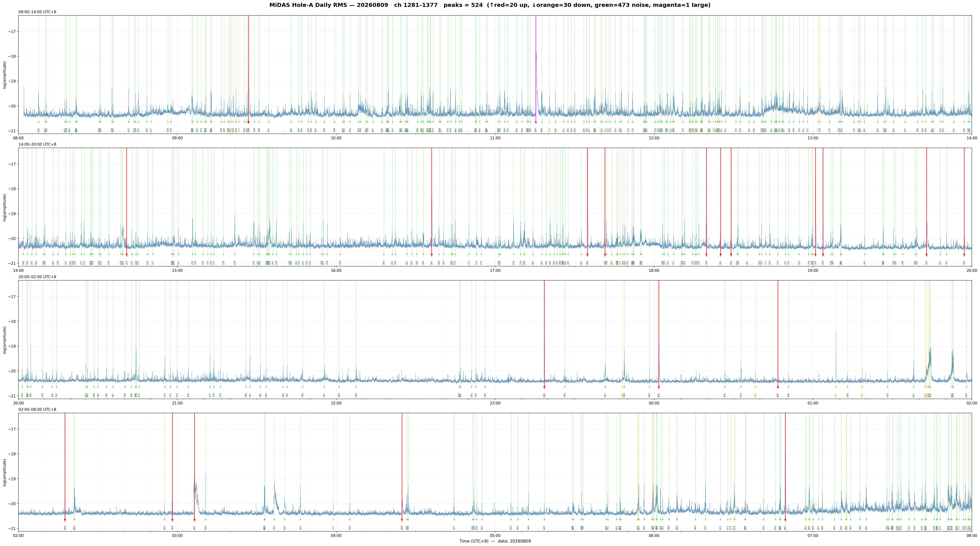Click the 15:00 time tick label

point(177,270)
